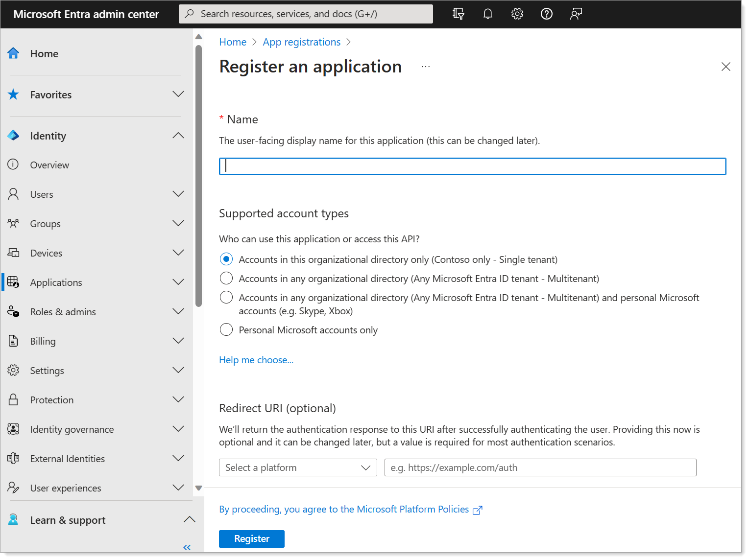Collapse the navigation pane with double-chevron
749x560 pixels.
[187, 547]
